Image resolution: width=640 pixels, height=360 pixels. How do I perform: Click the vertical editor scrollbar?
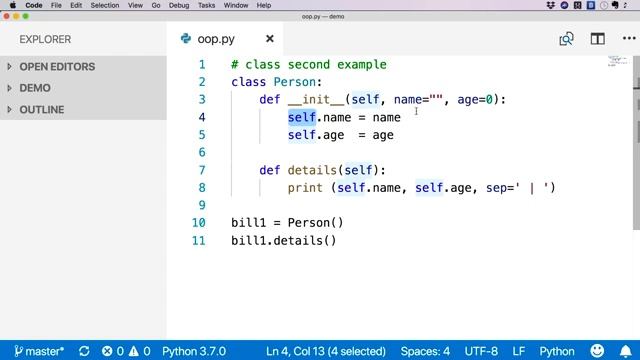coord(636,143)
